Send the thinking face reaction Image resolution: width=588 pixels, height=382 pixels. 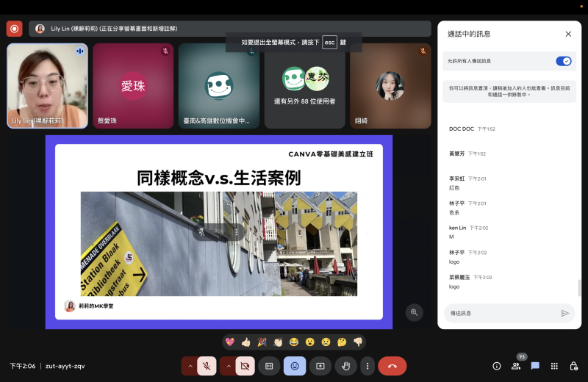[342, 342]
